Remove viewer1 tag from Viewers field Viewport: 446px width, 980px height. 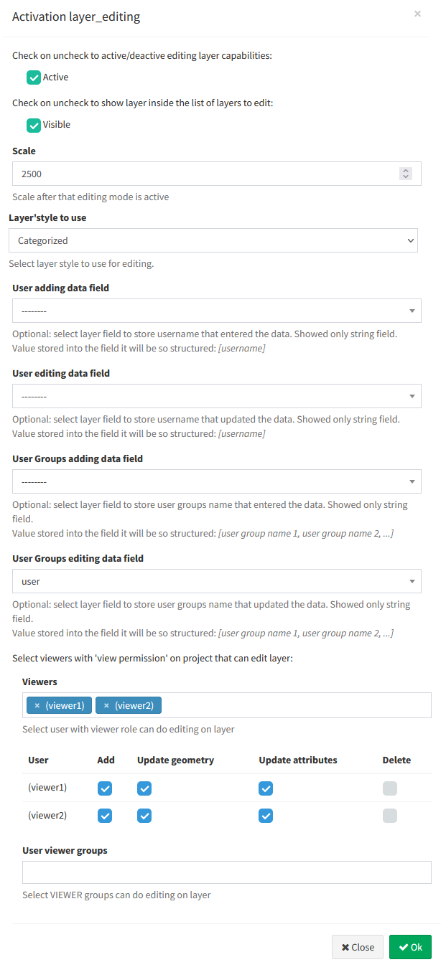(x=37, y=706)
